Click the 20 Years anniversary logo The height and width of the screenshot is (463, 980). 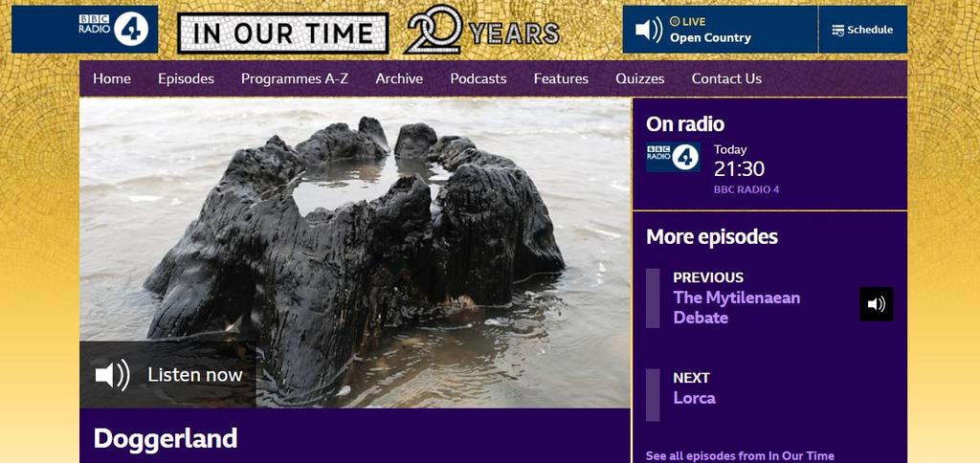pos(482,30)
